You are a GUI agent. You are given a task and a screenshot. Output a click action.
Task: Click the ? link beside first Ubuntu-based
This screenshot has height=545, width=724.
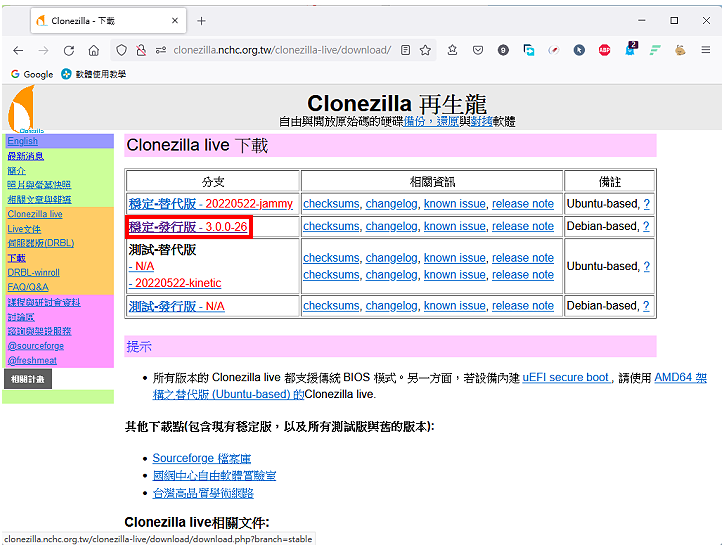(646, 204)
